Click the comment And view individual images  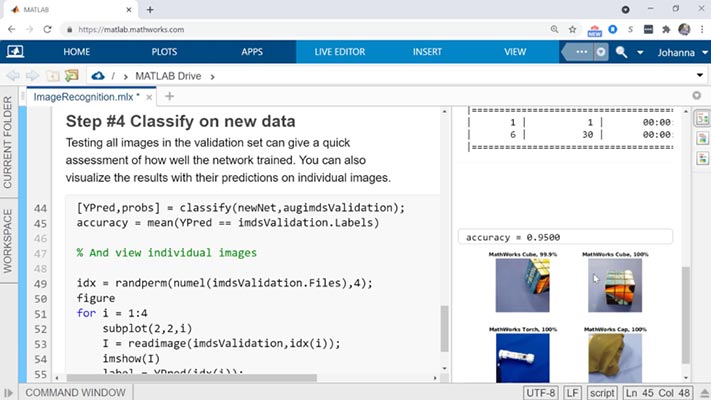pos(166,253)
